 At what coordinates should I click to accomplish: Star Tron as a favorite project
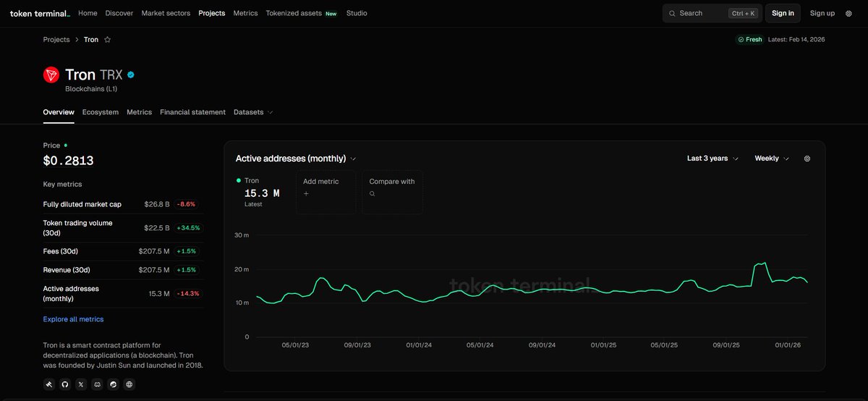coord(108,40)
